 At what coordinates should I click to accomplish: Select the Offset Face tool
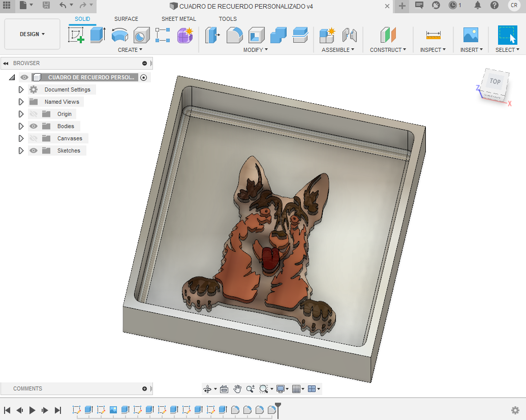[x=300, y=35]
